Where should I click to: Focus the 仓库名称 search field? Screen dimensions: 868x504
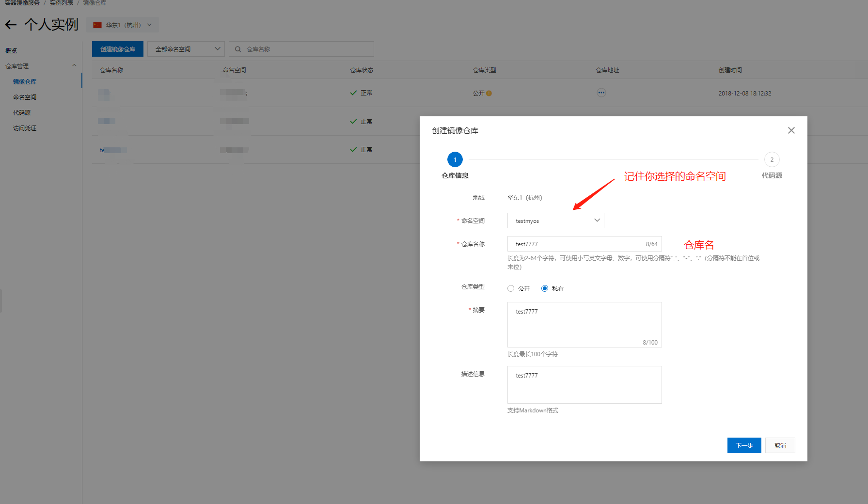pos(301,49)
